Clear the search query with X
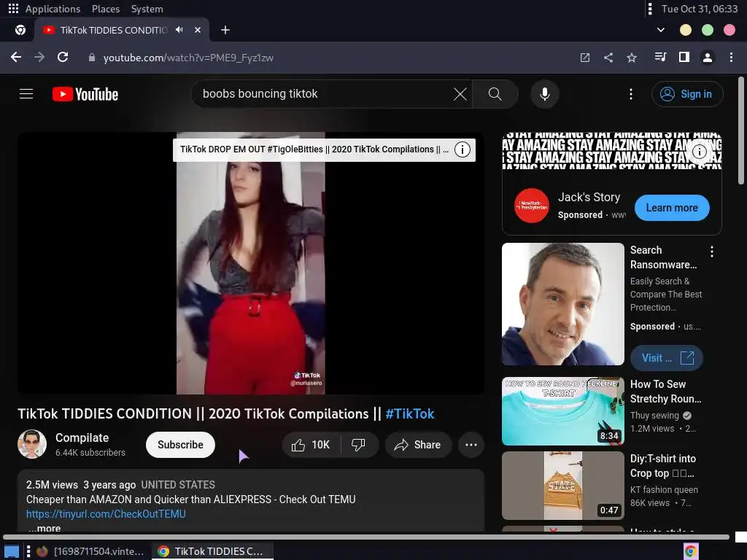 (460, 94)
